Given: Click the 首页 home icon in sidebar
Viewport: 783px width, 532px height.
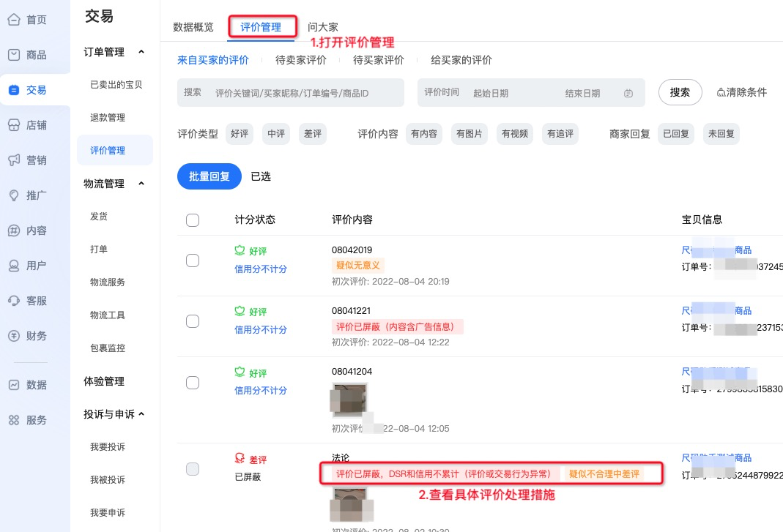Looking at the screenshot, I should click(14, 20).
